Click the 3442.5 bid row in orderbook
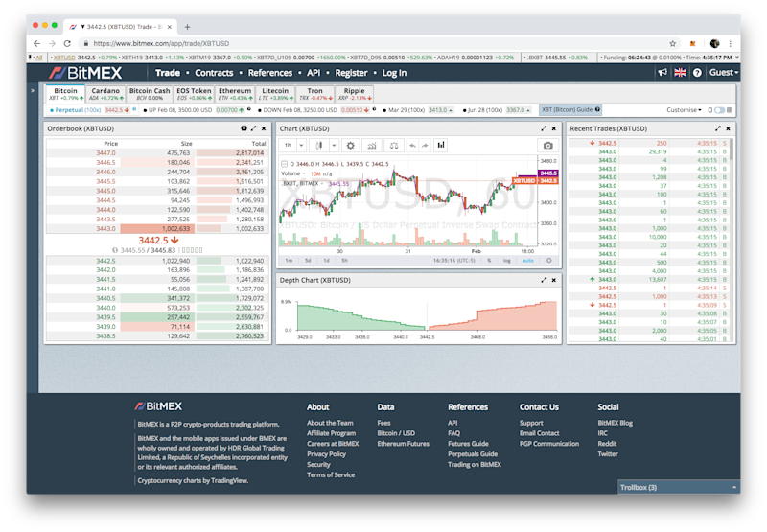 (156, 261)
